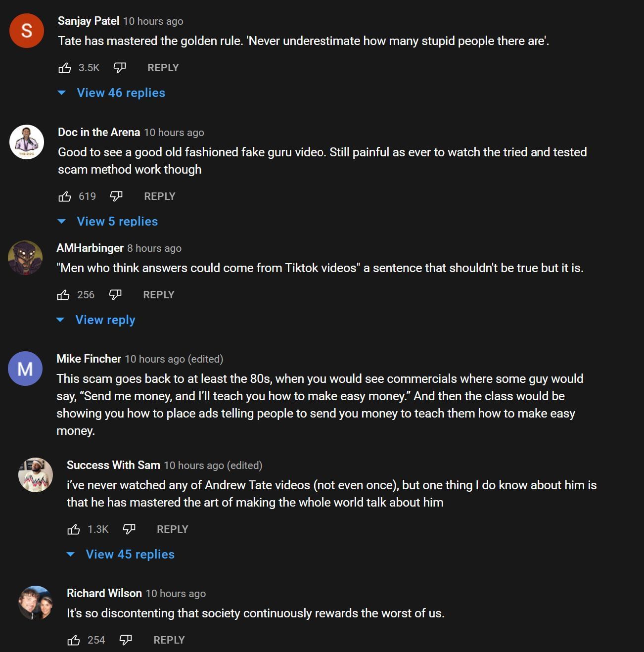This screenshot has height=652, width=644.
Task: Like AMHarbinger's comment
Action: coord(63,295)
